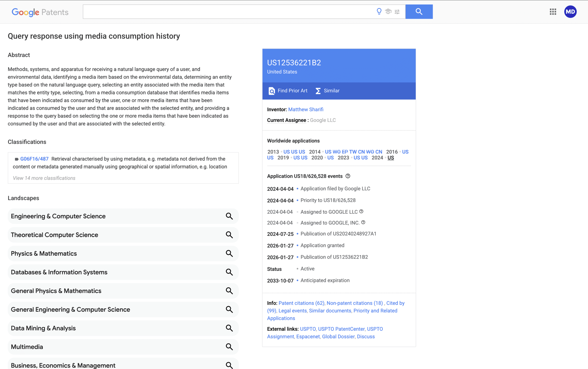Open the Google apps grid
This screenshot has width=588, height=369.
click(x=553, y=11)
